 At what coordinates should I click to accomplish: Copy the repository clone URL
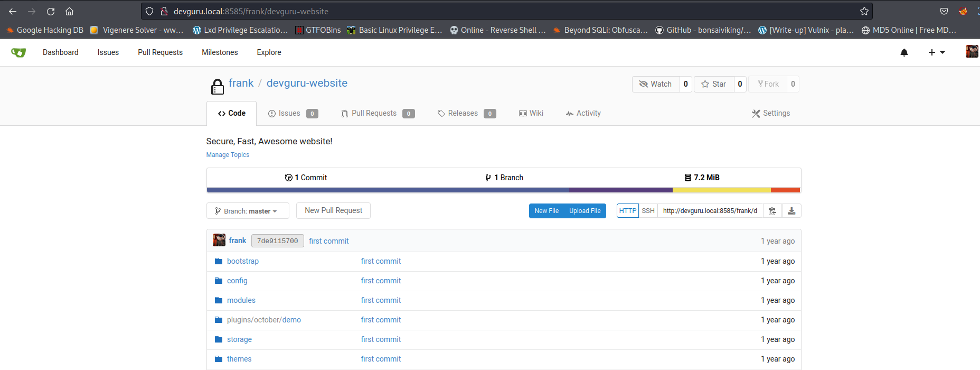[x=772, y=211]
